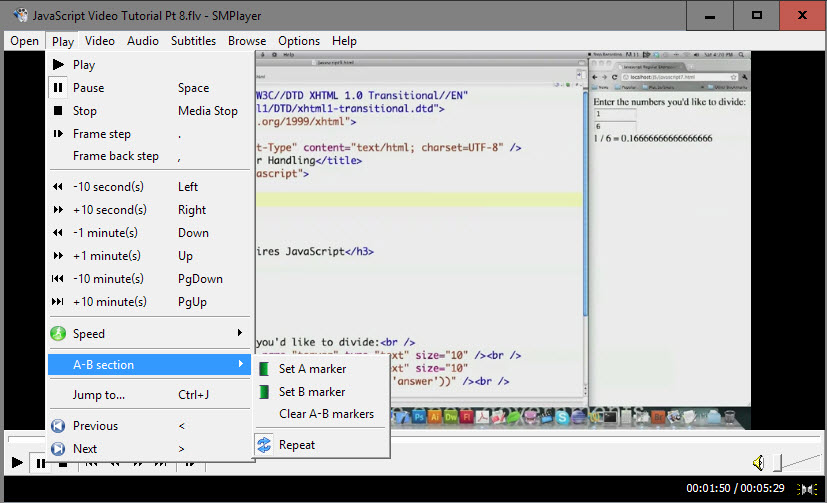Choose Next from the Play menu

(x=149, y=449)
